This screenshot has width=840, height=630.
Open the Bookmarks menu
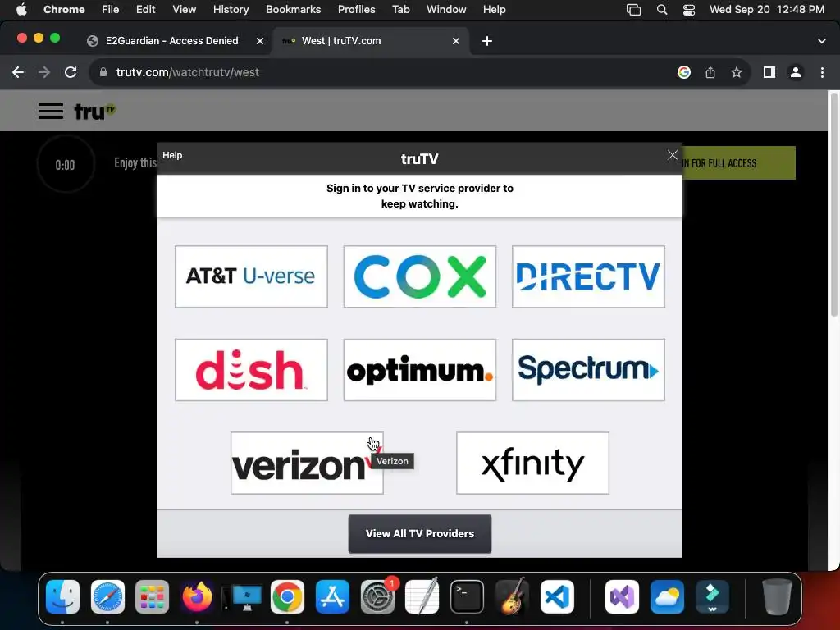coord(293,10)
